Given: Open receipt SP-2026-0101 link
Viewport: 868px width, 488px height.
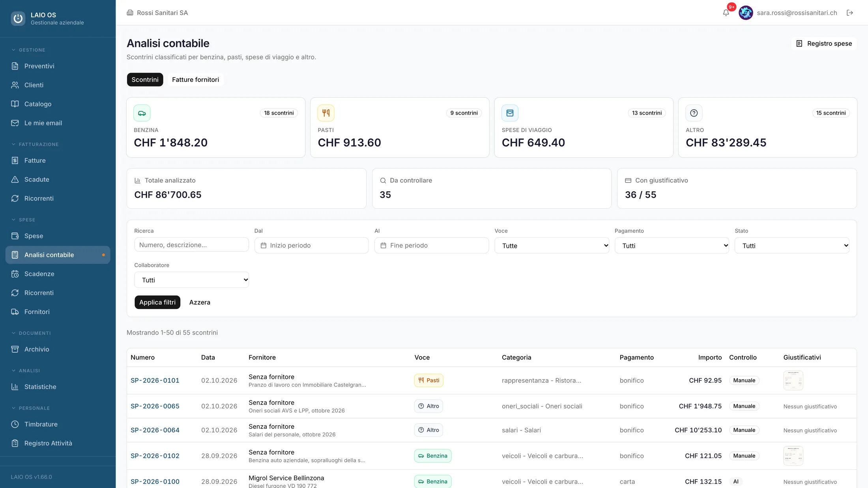Looking at the screenshot, I should 155,380.
